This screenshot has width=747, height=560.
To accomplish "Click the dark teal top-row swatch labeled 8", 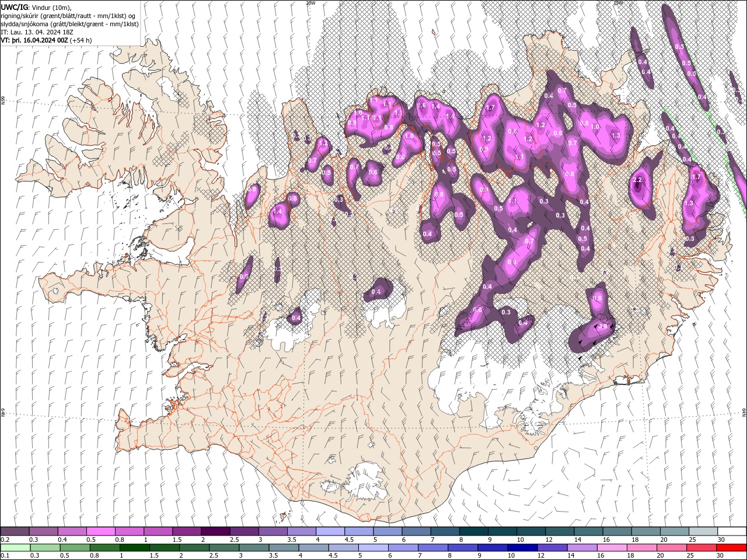I will (473, 531).
